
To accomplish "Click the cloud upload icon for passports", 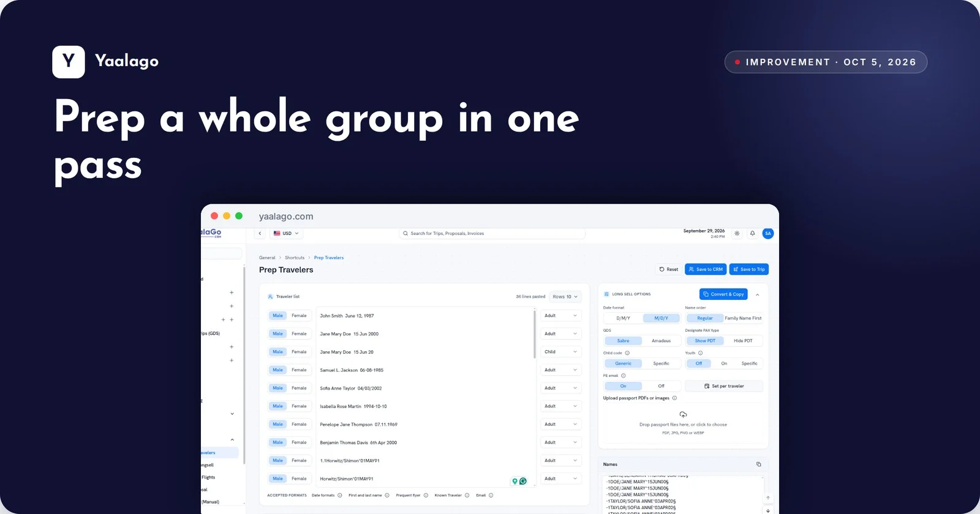I will pyautogui.click(x=683, y=414).
